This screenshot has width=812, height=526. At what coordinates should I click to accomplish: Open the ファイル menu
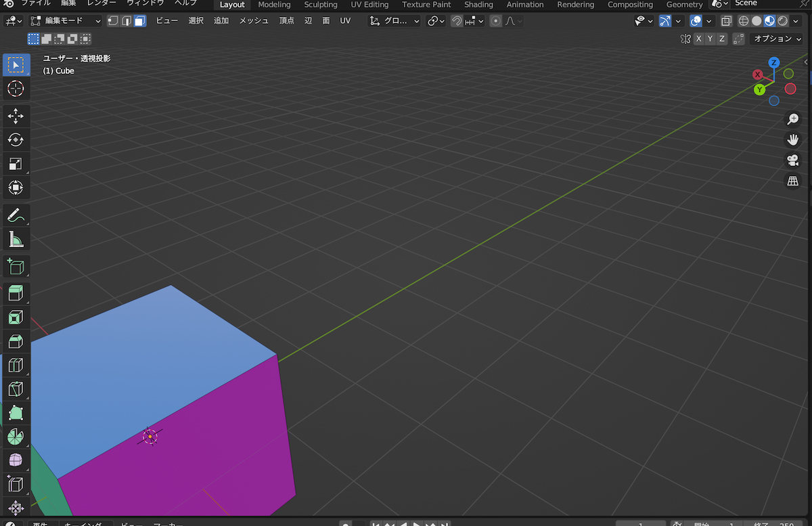pos(35,3)
